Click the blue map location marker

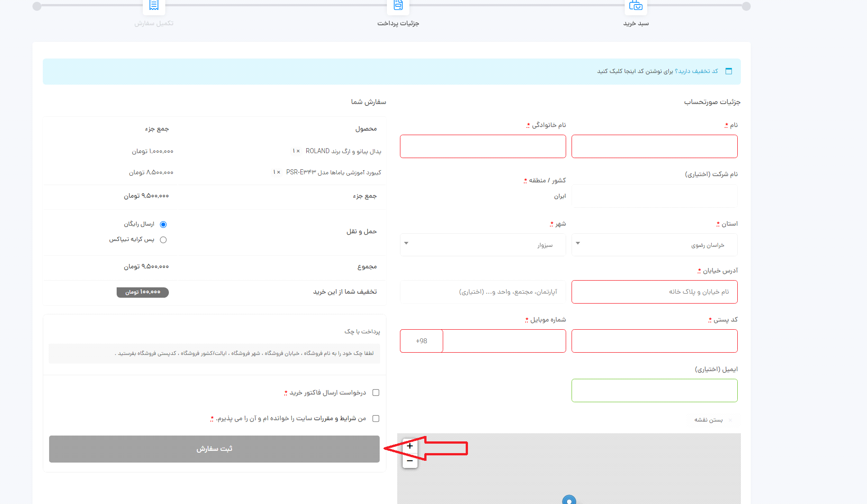(x=569, y=500)
